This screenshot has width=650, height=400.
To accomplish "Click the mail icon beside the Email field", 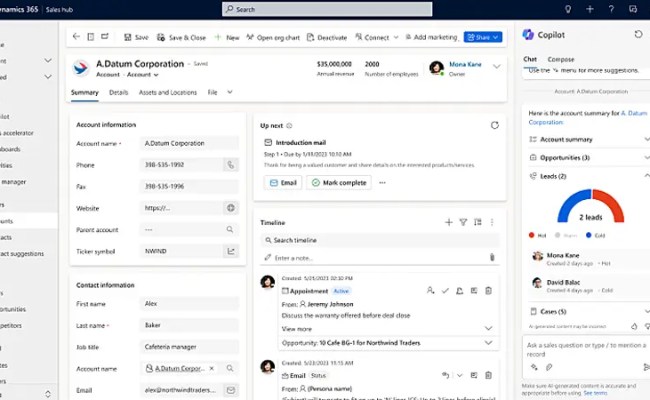I will (x=230, y=390).
